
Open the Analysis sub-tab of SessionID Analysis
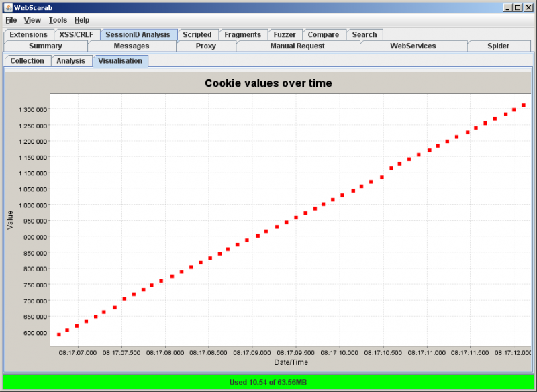click(71, 60)
